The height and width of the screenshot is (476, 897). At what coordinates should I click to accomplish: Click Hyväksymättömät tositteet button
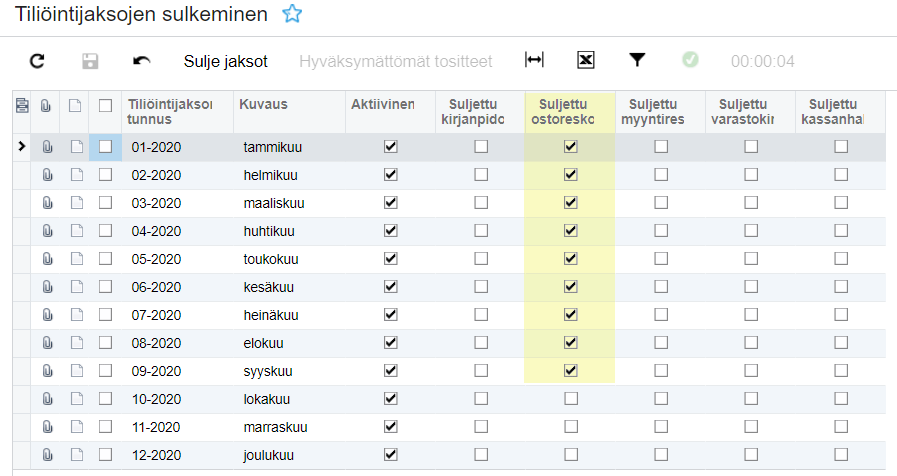tap(395, 61)
